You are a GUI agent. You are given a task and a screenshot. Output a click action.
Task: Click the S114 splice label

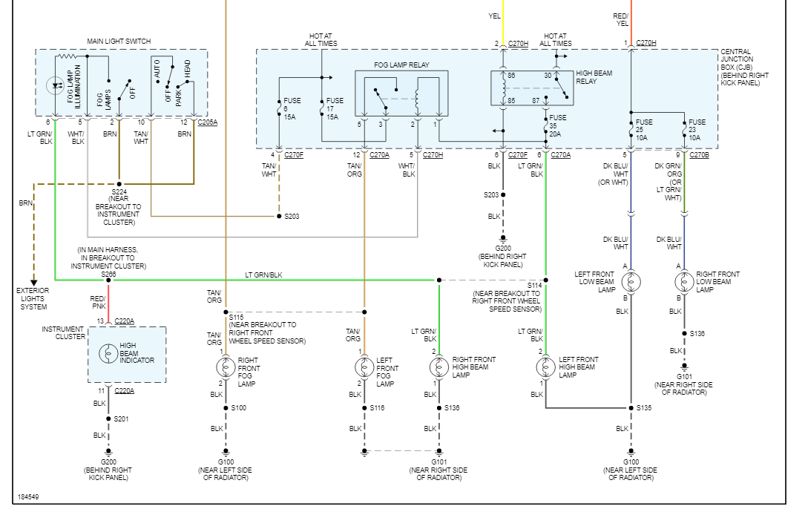click(x=534, y=285)
